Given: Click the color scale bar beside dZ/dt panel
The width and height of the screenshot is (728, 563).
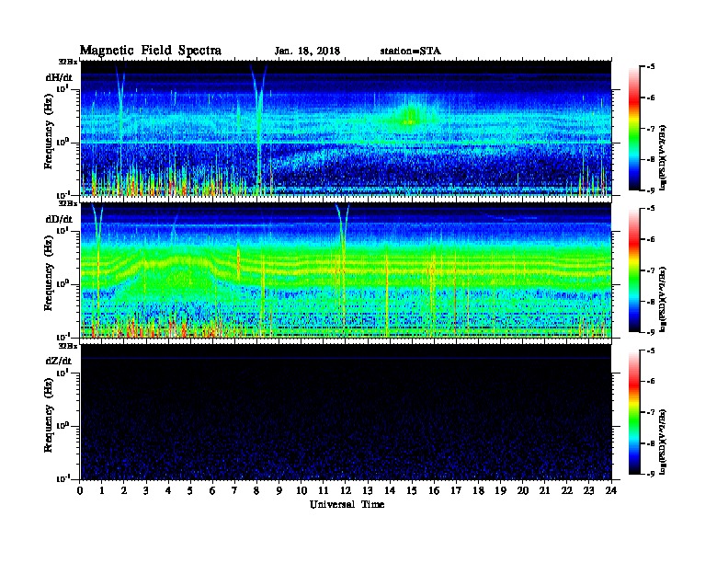Looking at the screenshot, I should pos(633,412).
